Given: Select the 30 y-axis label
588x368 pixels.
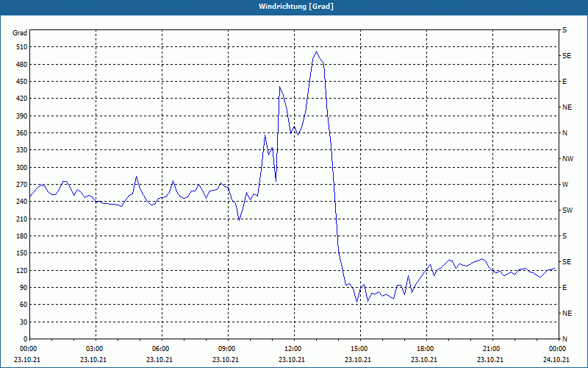Looking at the screenshot, I should click(24, 322).
